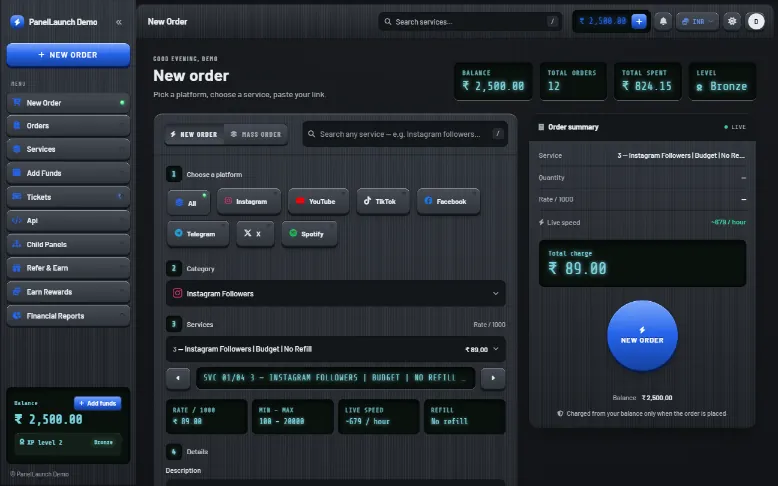Click Add Funds wallet icon in sidebar
This screenshot has width=778, height=486.
[17, 173]
